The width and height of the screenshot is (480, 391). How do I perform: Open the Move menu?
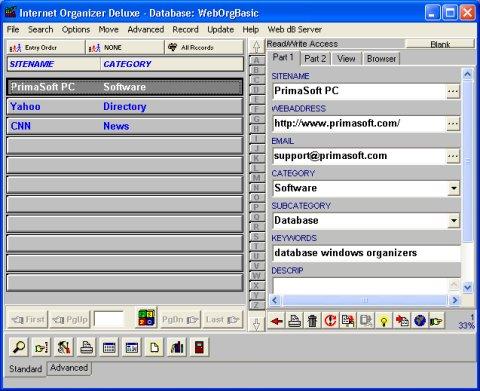[x=109, y=30]
